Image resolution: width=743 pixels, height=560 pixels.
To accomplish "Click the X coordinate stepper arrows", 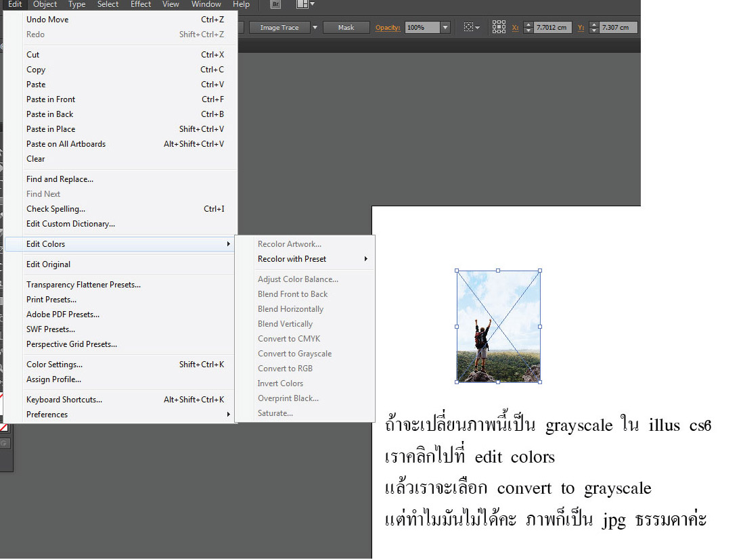I will click(527, 28).
